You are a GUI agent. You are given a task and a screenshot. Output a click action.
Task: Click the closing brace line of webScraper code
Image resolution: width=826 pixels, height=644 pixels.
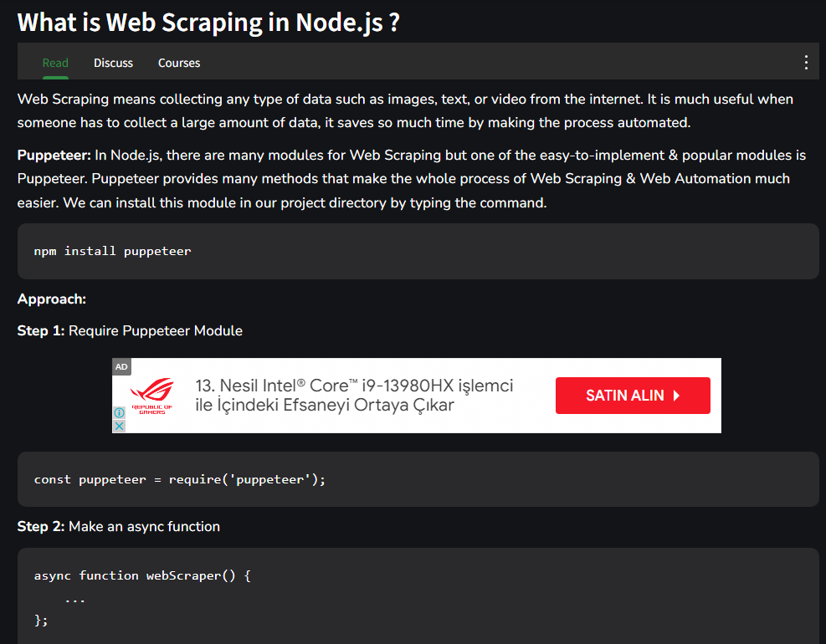click(41, 621)
